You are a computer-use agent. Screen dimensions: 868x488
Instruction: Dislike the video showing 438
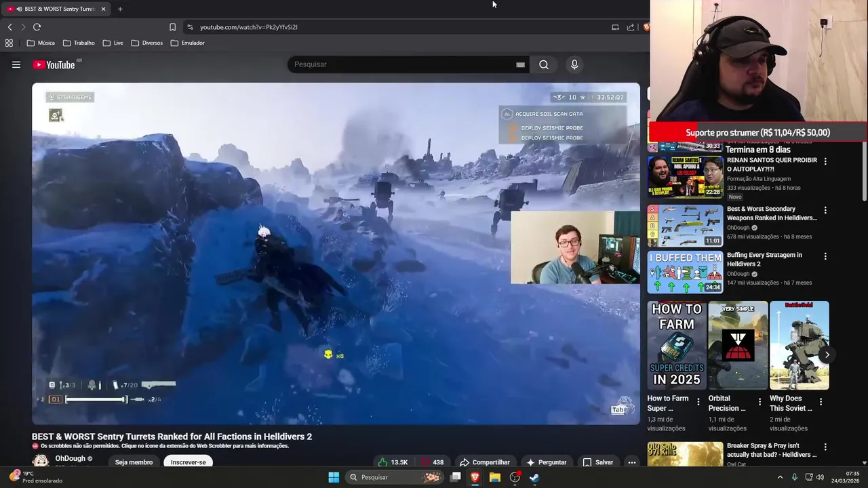coord(431,462)
